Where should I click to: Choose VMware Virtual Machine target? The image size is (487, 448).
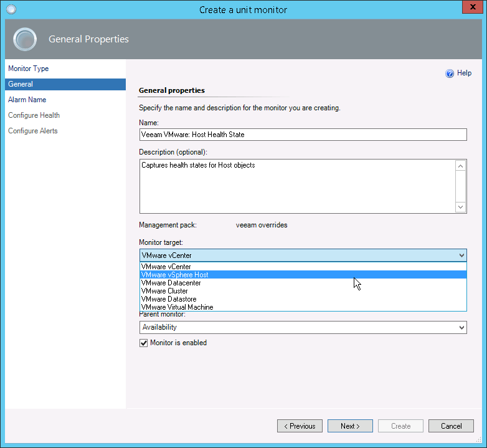point(177,307)
